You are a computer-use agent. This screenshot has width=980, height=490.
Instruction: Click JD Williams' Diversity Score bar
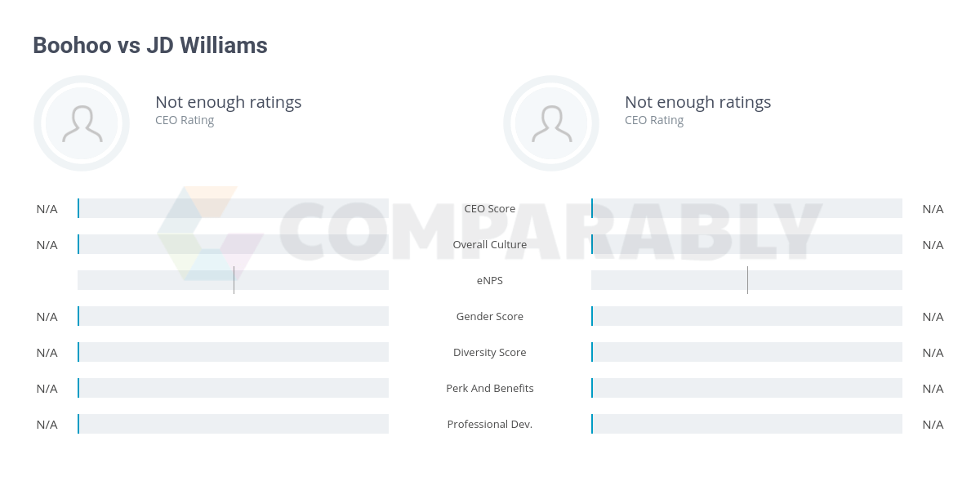pos(746,352)
